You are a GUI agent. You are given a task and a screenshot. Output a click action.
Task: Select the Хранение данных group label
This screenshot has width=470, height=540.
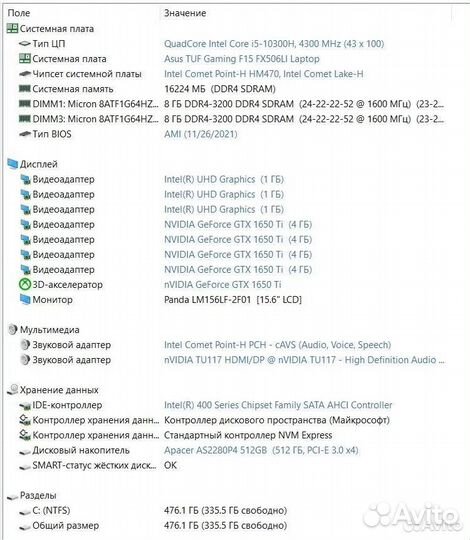pyautogui.click(x=59, y=390)
